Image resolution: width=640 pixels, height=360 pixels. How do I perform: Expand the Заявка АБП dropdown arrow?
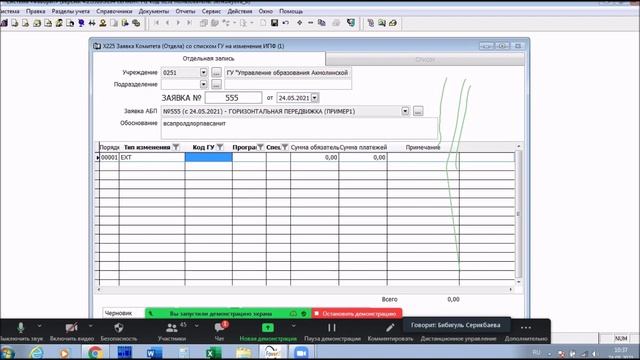point(405,111)
